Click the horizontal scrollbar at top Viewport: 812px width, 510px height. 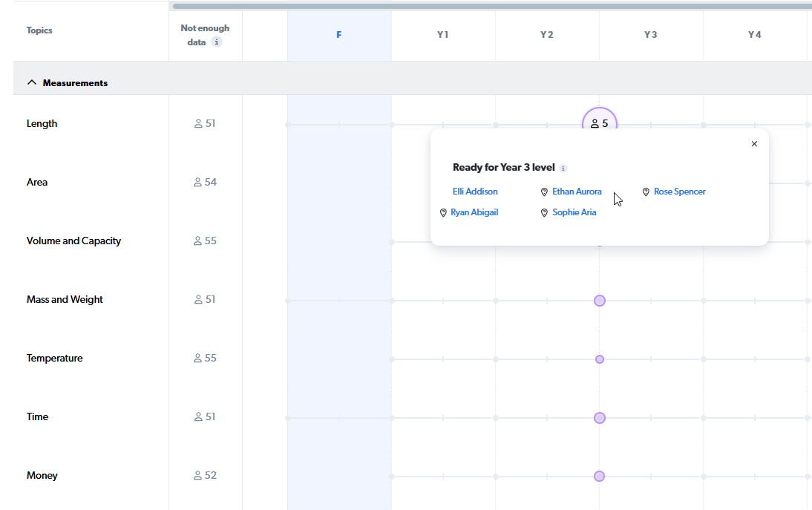coord(492,6)
